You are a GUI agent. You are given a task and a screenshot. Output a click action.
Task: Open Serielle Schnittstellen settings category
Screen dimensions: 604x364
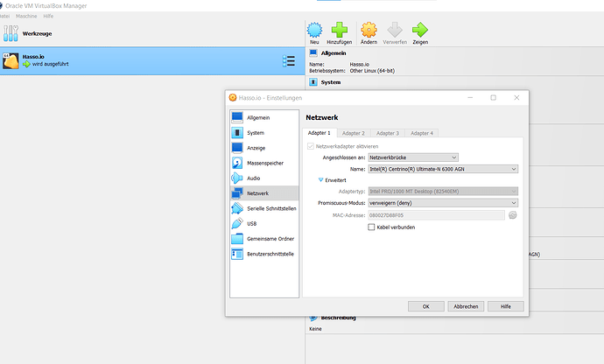[x=264, y=208]
